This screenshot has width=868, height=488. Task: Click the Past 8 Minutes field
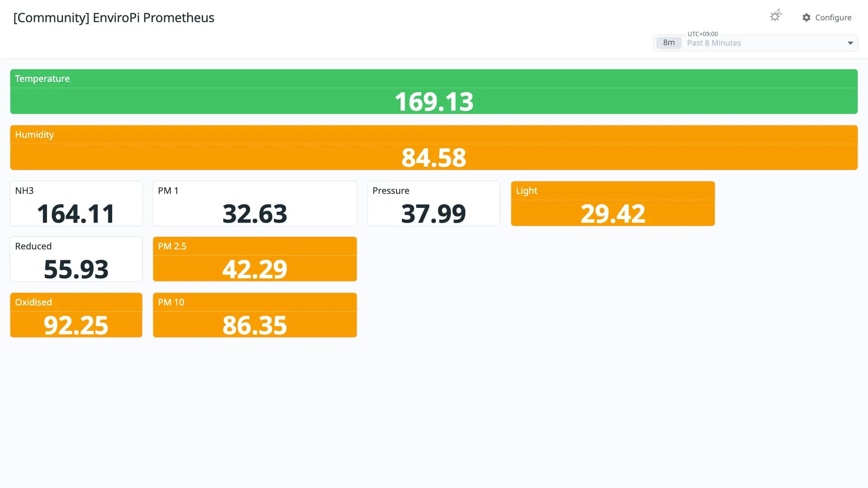755,43
